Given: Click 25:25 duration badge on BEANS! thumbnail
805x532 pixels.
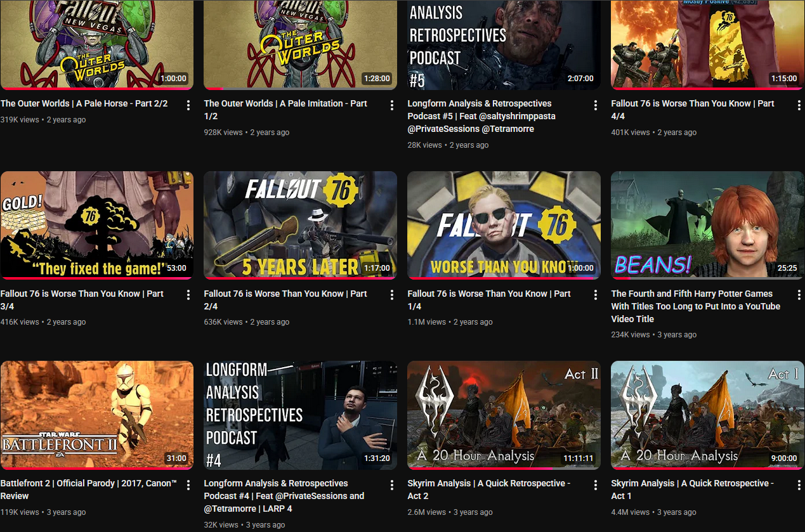Looking at the screenshot, I should tap(787, 268).
